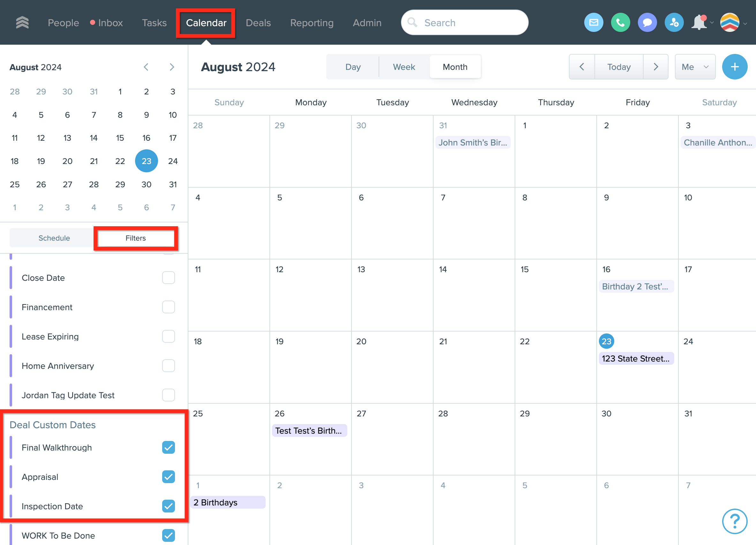Expand the profile menu chevron
Viewport: 756px width, 545px height.
tap(745, 23)
